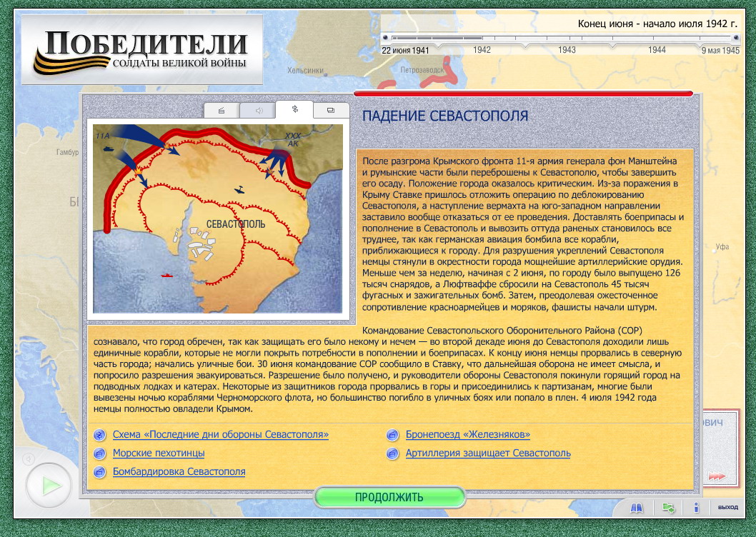Open link «Схема «Последние дни обороны Севастополя»»
The width and height of the screenshot is (756, 537).
(221, 434)
